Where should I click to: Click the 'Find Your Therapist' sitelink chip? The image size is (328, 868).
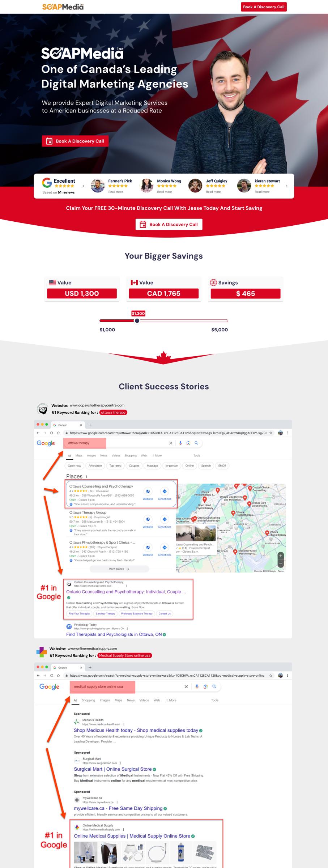coord(79,613)
